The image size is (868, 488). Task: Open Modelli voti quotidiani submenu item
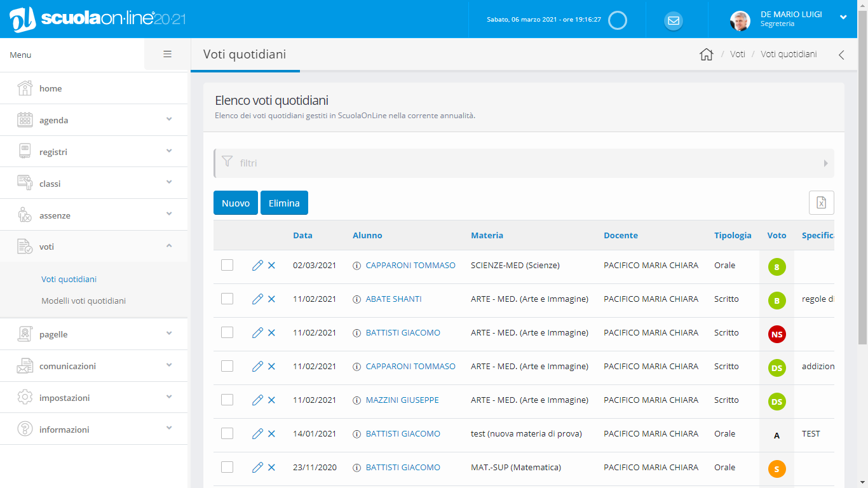coord(83,301)
